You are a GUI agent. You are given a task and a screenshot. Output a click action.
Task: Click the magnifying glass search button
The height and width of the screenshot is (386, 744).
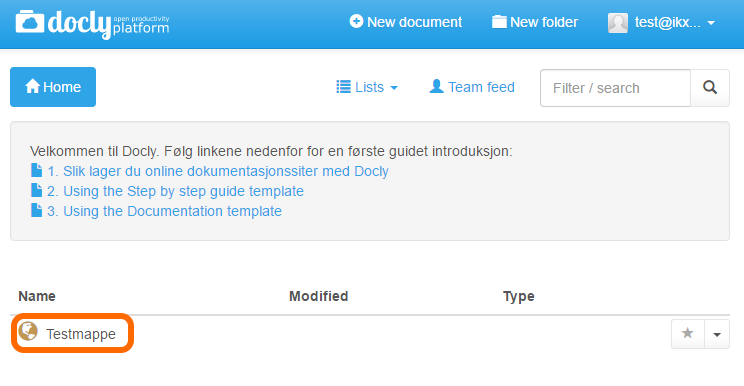tap(710, 88)
